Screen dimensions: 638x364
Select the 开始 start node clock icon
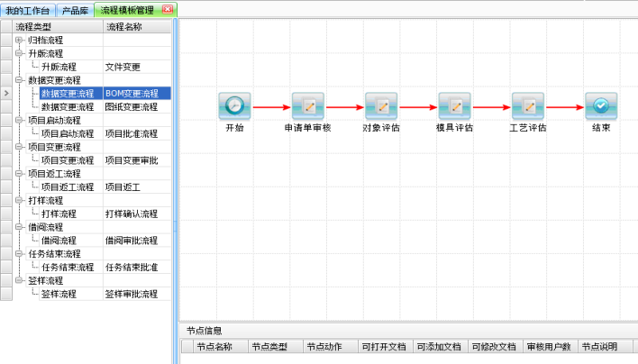234,105
